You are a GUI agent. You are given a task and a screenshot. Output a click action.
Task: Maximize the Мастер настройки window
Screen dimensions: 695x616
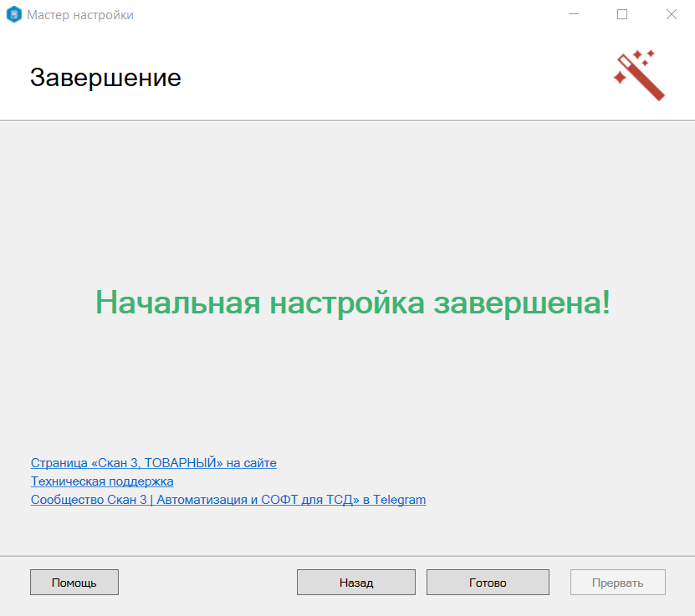[622, 14]
